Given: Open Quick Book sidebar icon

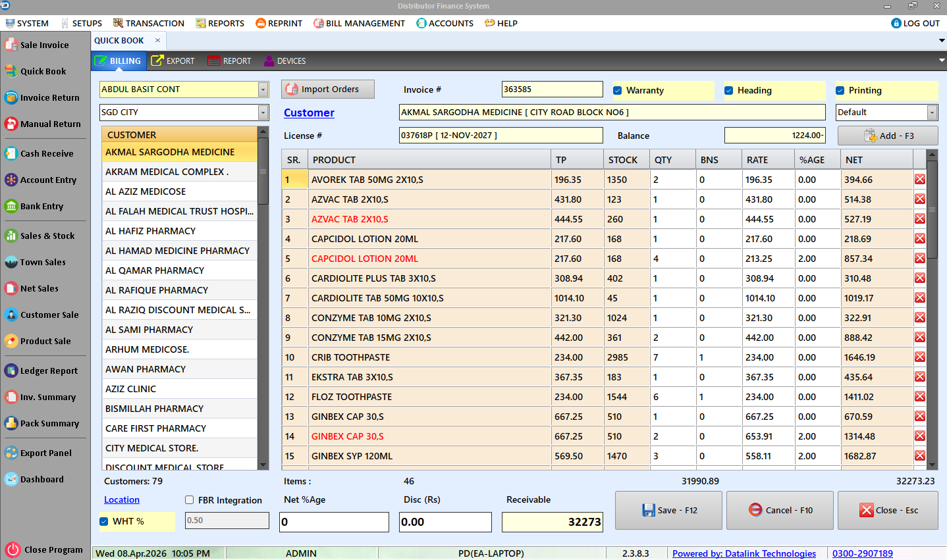Looking at the screenshot, I should (11, 71).
